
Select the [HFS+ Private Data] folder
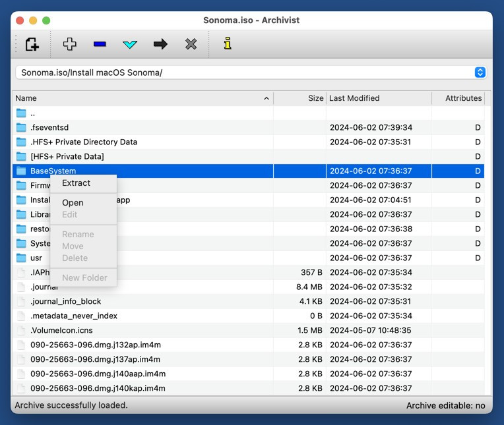click(x=248, y=156)
